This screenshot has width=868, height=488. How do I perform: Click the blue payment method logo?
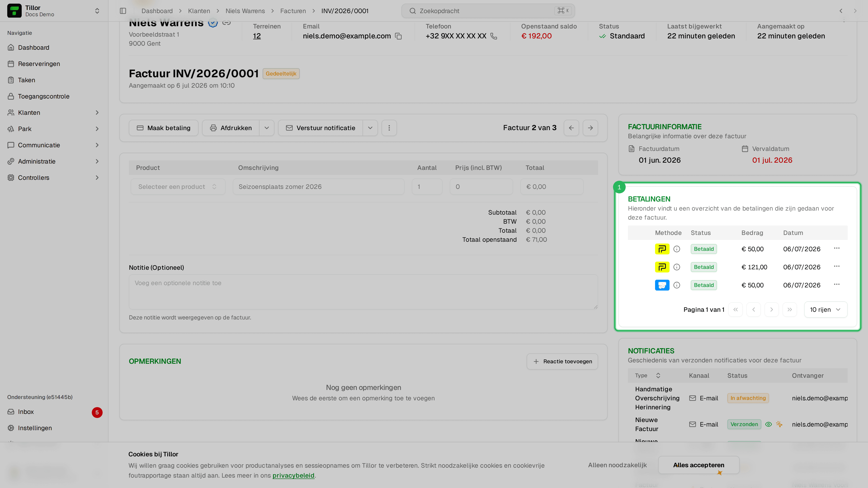[x=662, y=285]
